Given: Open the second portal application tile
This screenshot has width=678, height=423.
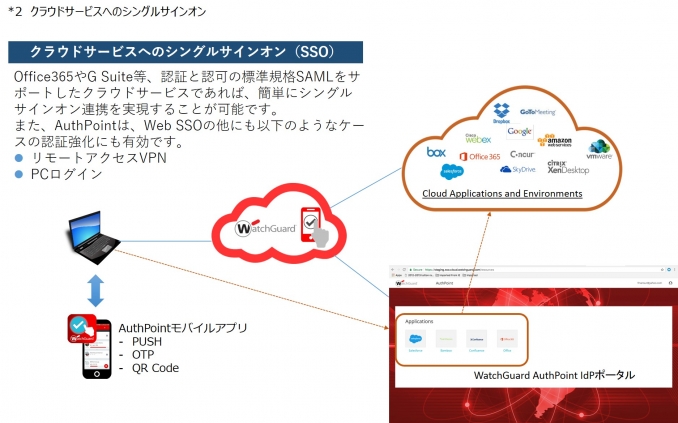Looking at the screenshot, I should [x=446, y=341].
